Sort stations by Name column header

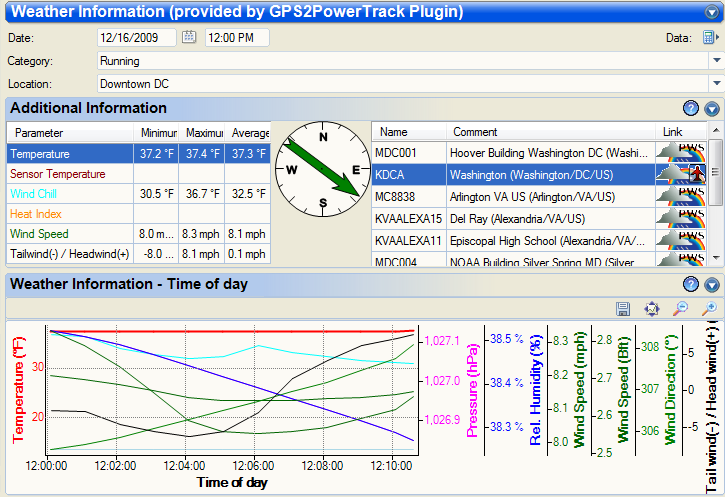coord(409,132)
